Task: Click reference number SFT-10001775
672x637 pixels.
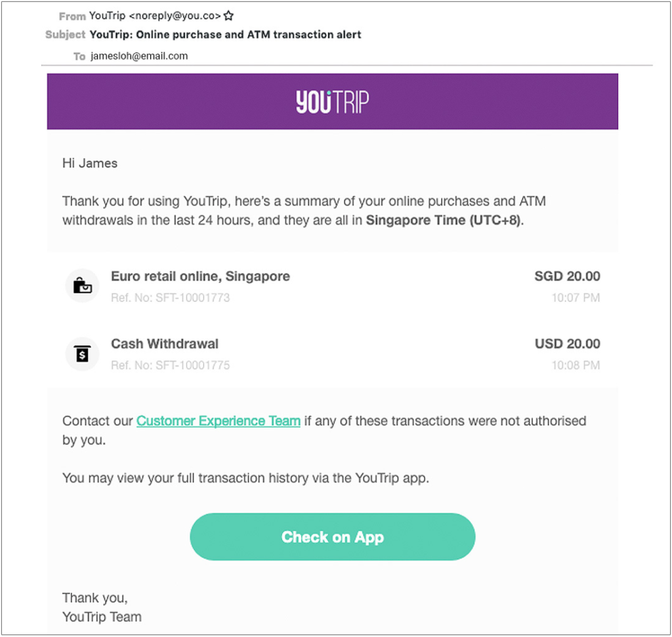Action: pyautogui.click(x=170, y=365)
